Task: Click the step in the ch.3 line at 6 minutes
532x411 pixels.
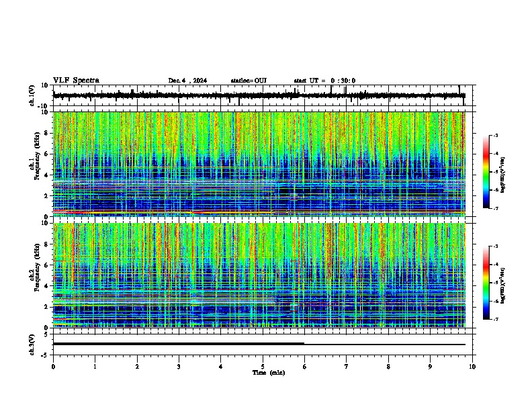Action: (x=304, y=344)
